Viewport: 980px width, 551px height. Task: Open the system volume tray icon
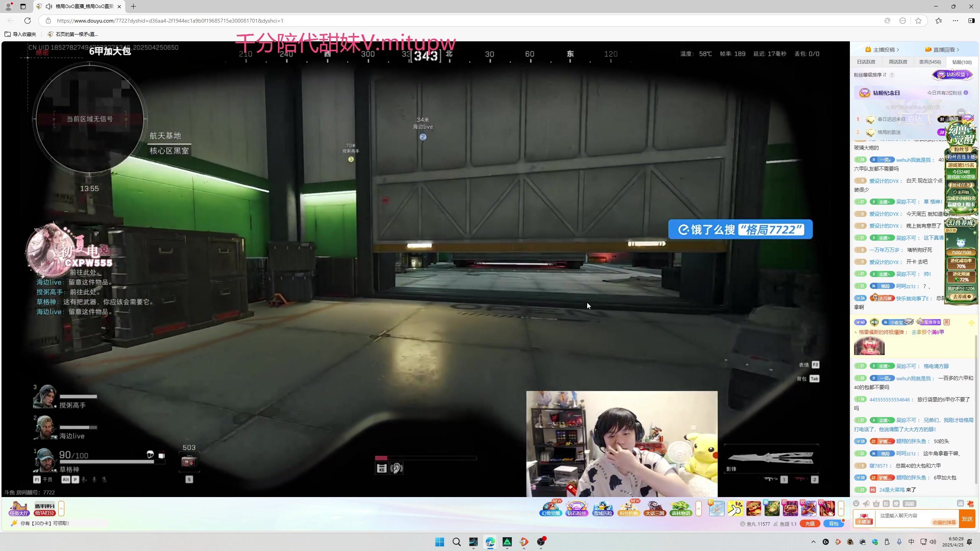(x=933, y=542)
